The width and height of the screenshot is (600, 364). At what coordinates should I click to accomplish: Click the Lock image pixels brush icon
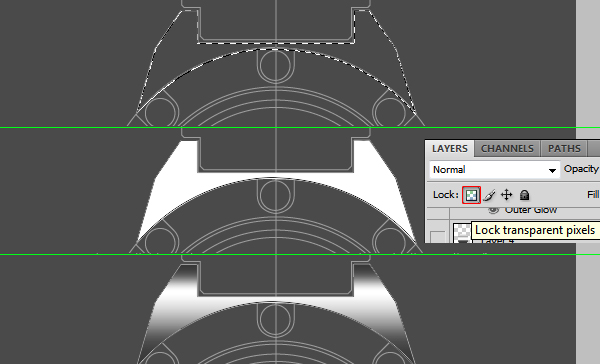pos(489,195)
